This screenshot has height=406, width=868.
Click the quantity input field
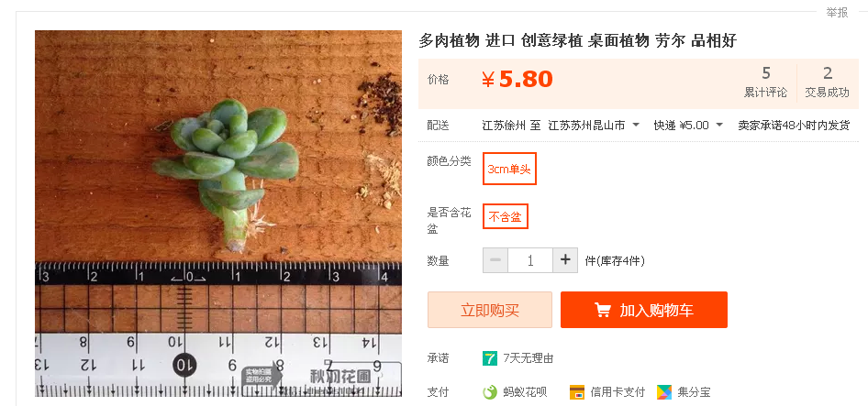530,260
